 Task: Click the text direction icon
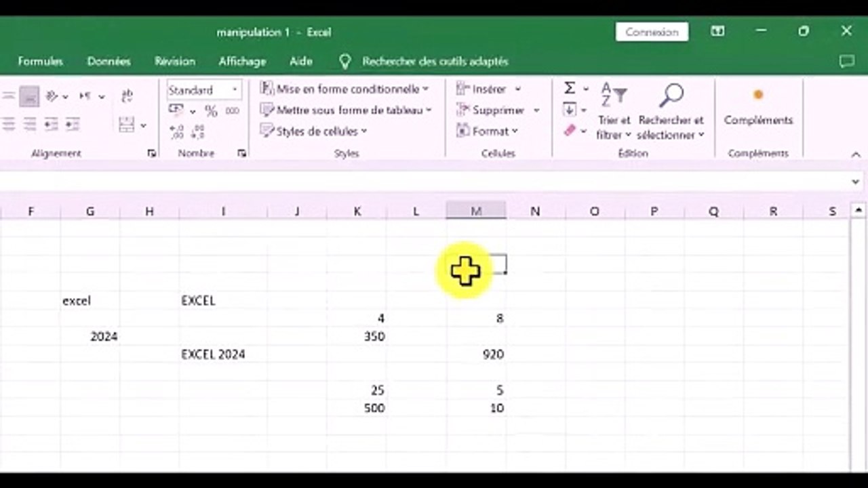(85, 96)
